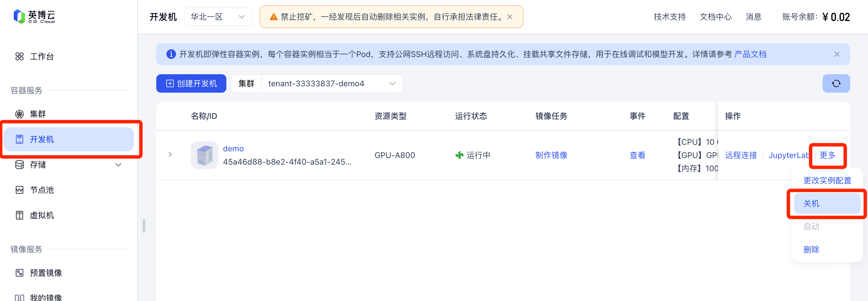Image resolution: width=868 pixels, height=301 pixels.
Task: Open the 产品文档 documentation link
Action: point(750,54)
